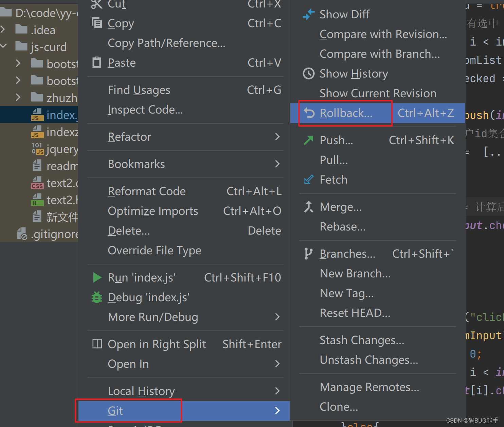Expand the Refactor submenu arrow
Screen dimensions: 504x427
point(277,137)
